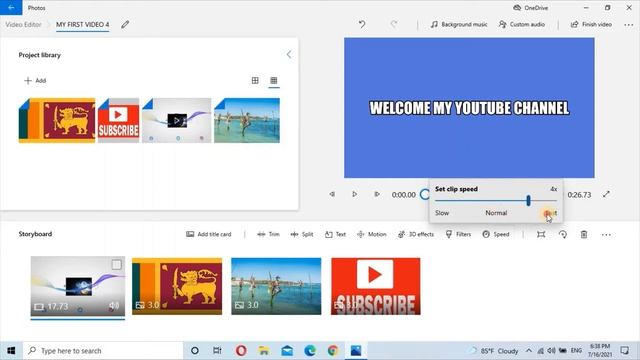Launch Microsoft Edge from the taskbar
This screenshot has height=360, width=640.
point(310,351)
